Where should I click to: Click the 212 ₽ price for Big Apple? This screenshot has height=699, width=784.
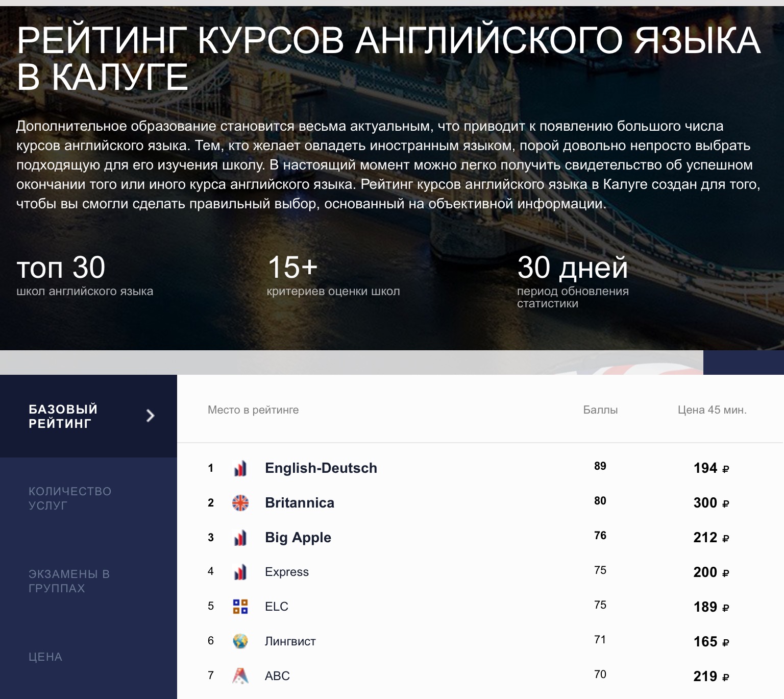[x=712, y=538]
